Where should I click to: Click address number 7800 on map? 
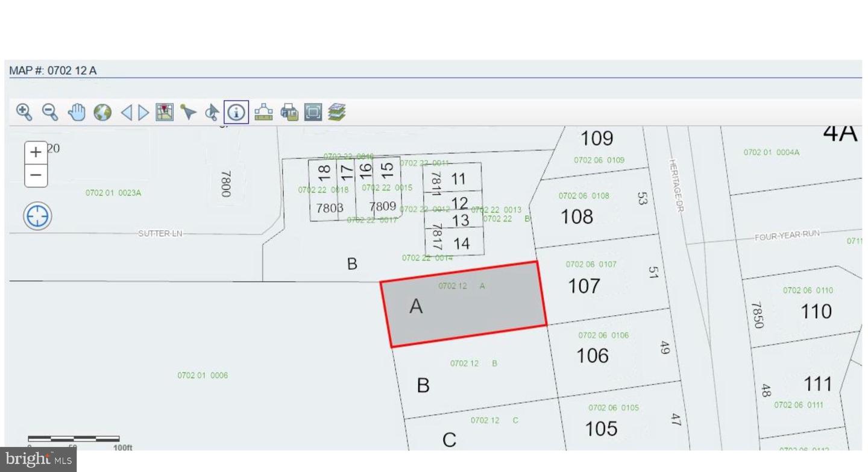[x=226, y=184]
